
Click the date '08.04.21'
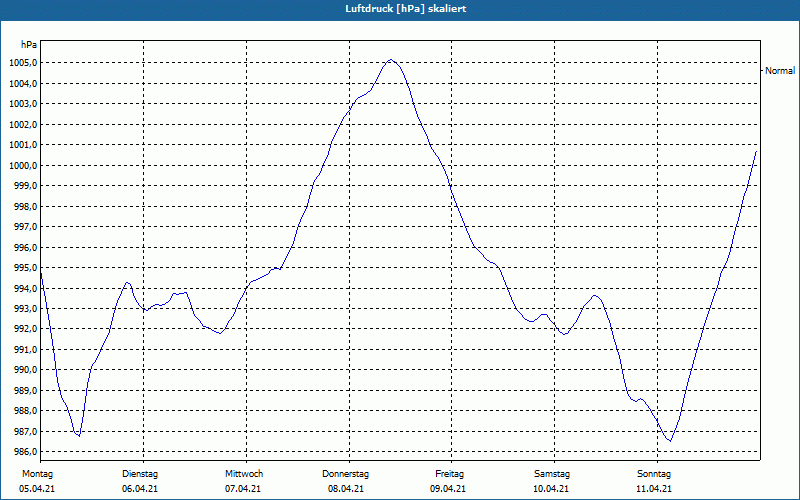[x=346, y=489]
